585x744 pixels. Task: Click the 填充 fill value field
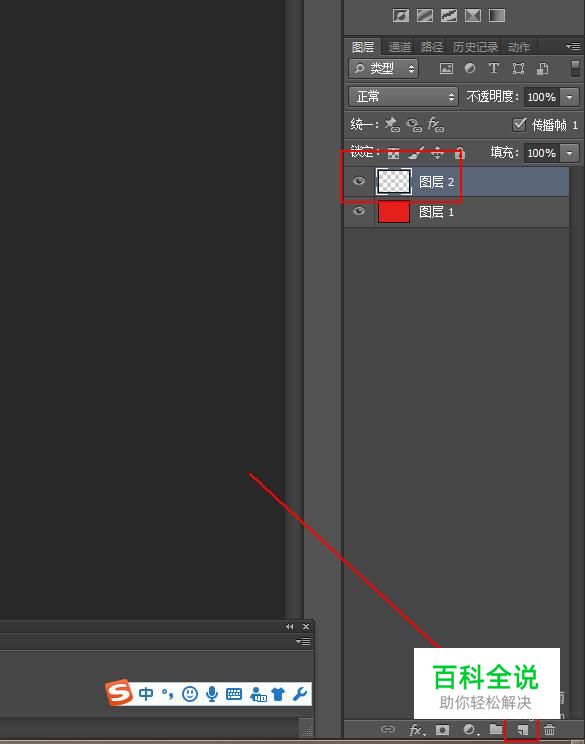click(541, 153)
